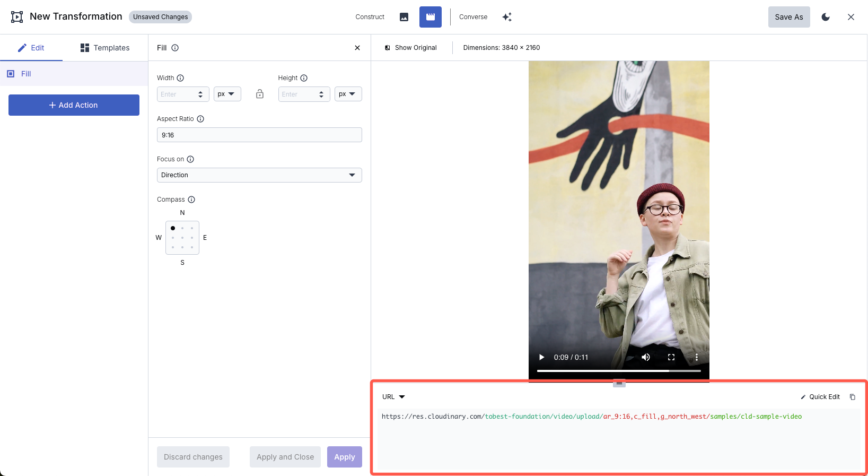
Task: Click Dimensions: 3840 × 2160 text
Action: pos(502,48)
